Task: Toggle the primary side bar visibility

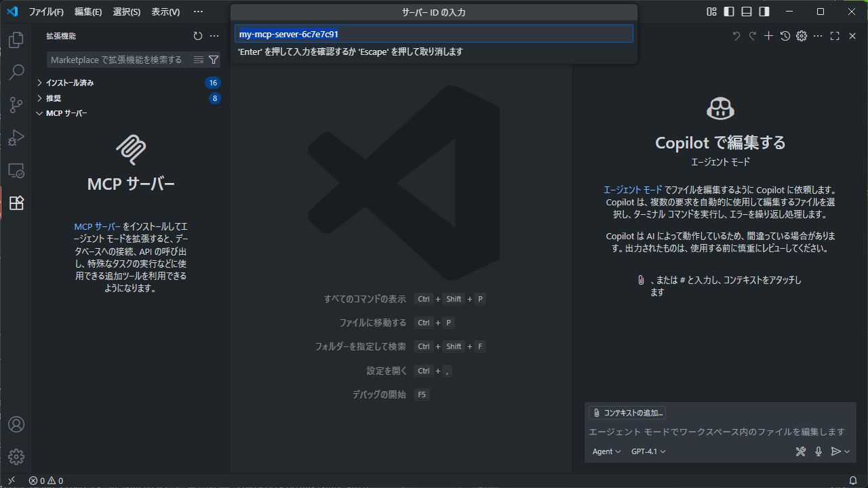Action: [x=729, y=12]
